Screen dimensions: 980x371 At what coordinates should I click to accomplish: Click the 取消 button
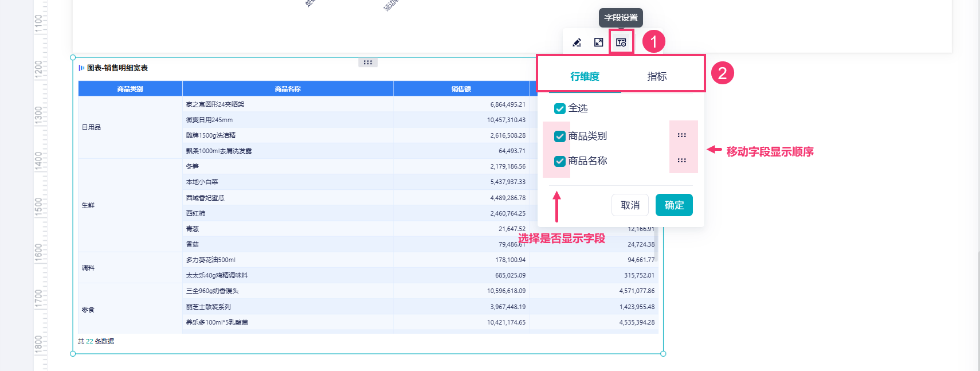(630, 205)
